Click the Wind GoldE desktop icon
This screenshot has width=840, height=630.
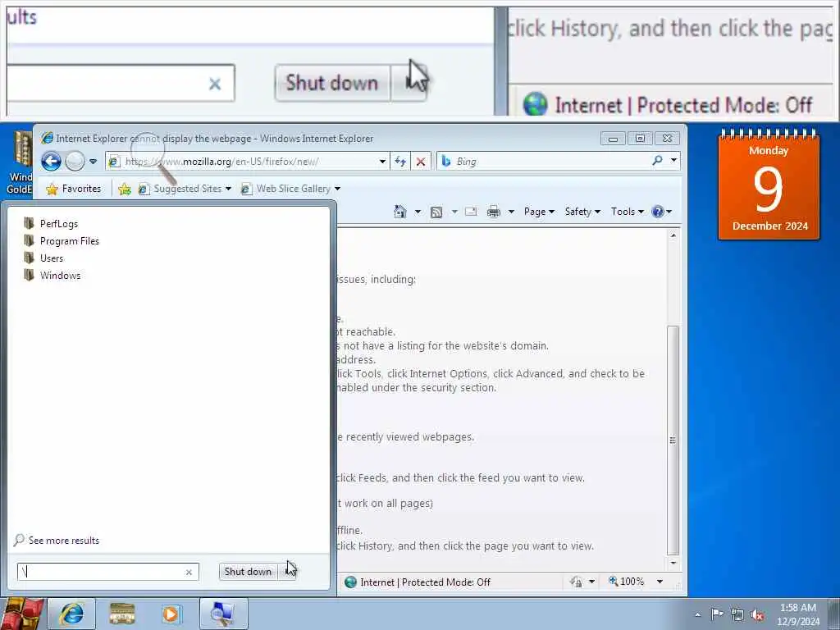20,163
